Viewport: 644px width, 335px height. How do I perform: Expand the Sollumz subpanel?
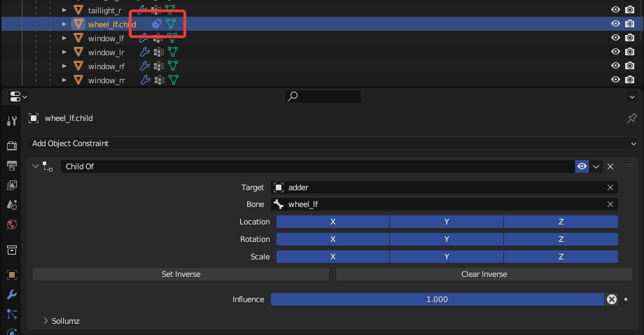point(46,321)
